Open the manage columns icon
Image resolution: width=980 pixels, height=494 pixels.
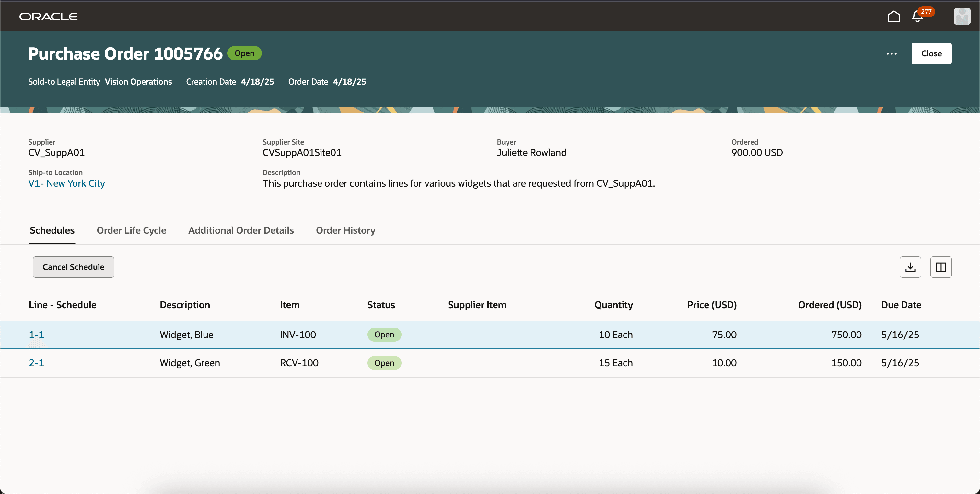pyautogui.click(x=940, y=267)
